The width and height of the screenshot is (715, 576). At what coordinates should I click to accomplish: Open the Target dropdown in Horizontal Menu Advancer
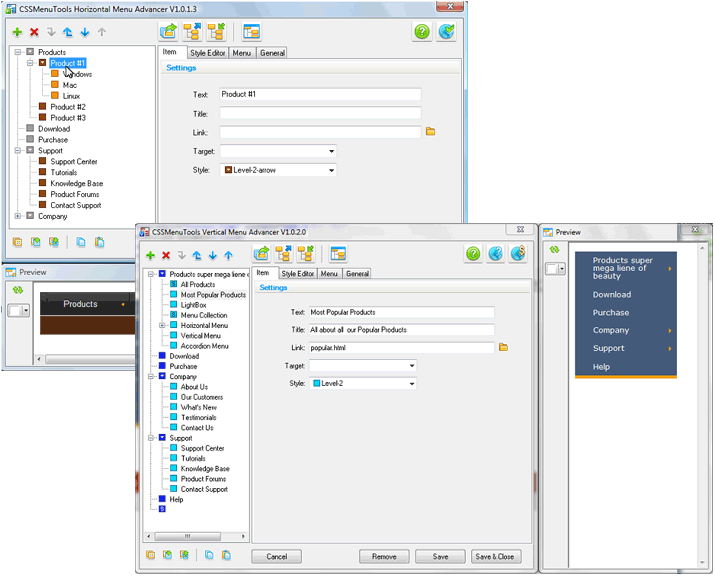coord(332,151)
